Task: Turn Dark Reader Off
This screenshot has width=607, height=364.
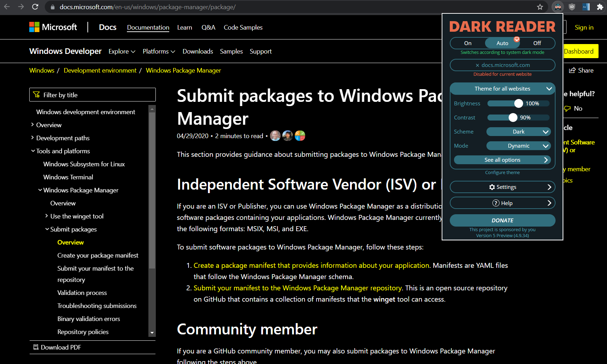Action: 537,43
